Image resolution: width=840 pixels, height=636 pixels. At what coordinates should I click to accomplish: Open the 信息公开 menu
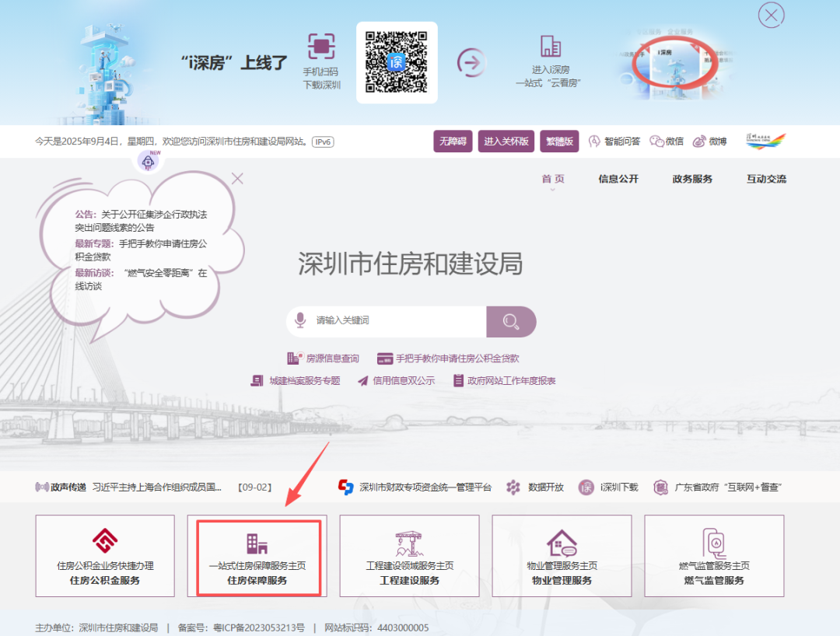tap(618, 179)
